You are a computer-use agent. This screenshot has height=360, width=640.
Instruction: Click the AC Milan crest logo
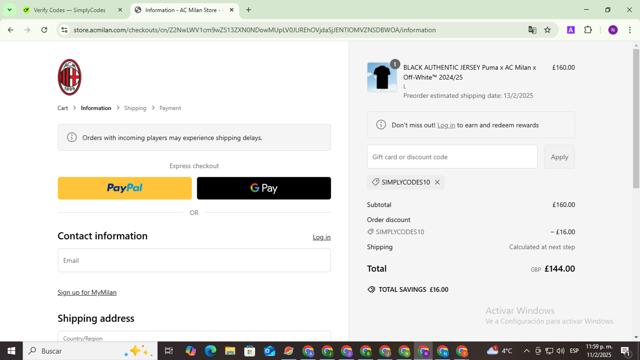pos(69,77)
